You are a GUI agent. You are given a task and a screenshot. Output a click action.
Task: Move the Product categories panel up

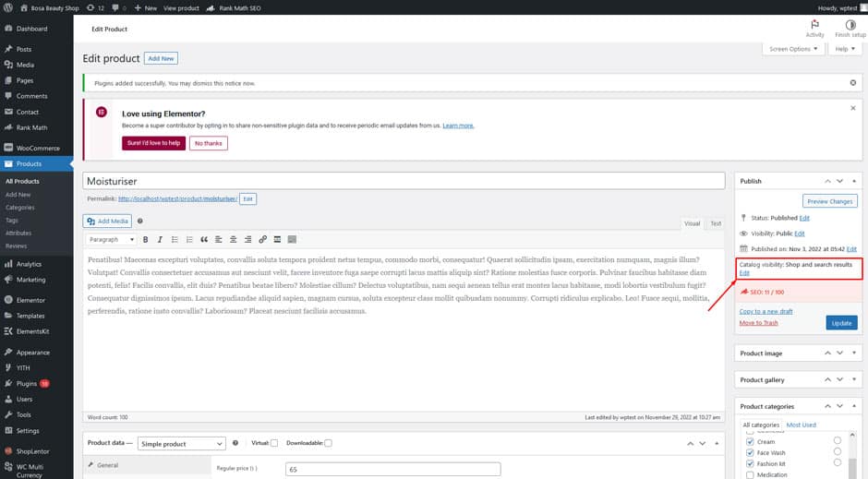point(827,406)
